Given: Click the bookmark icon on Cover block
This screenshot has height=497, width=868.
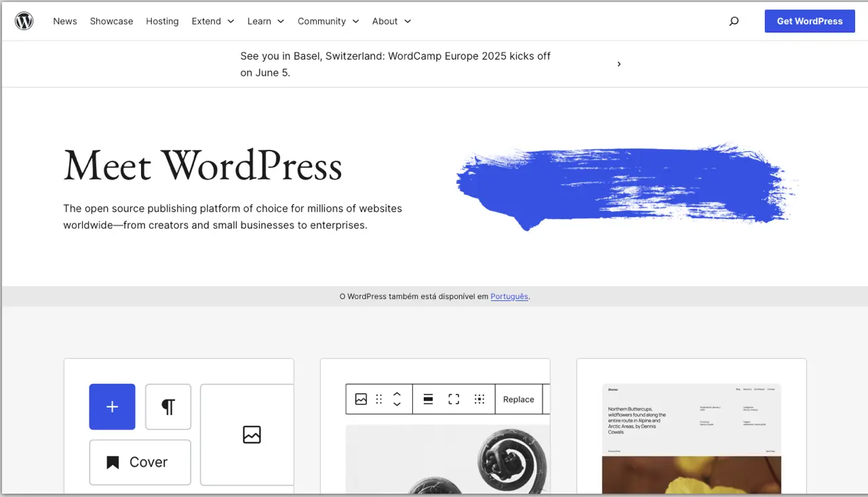Looking at the screenshot, I should point(113,462).
